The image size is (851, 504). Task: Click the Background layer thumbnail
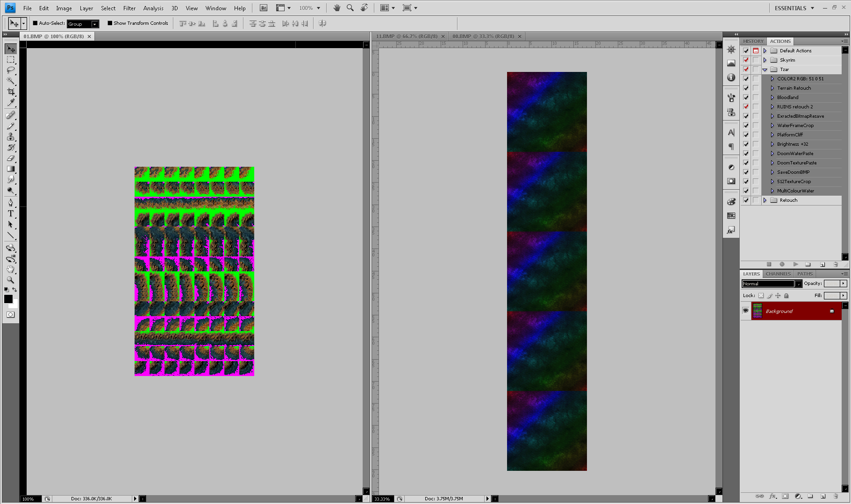(757, 311)
